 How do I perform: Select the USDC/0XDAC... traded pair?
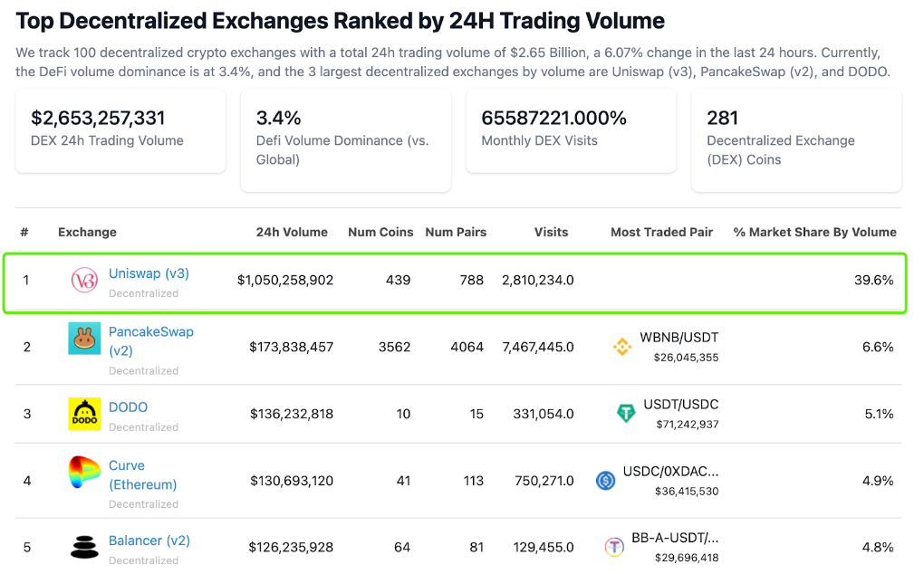[x=670, y=472]
